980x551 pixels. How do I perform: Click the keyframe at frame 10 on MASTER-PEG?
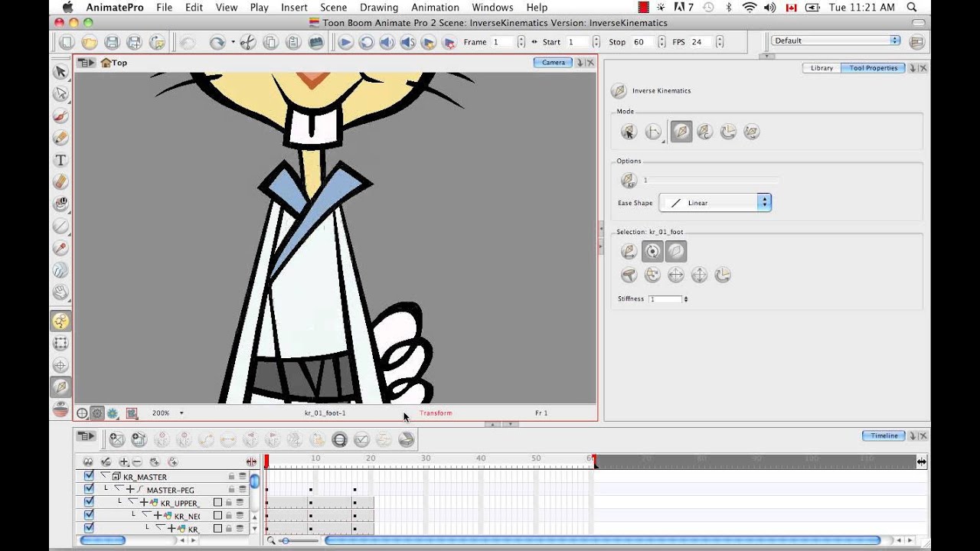coord(311,489)
